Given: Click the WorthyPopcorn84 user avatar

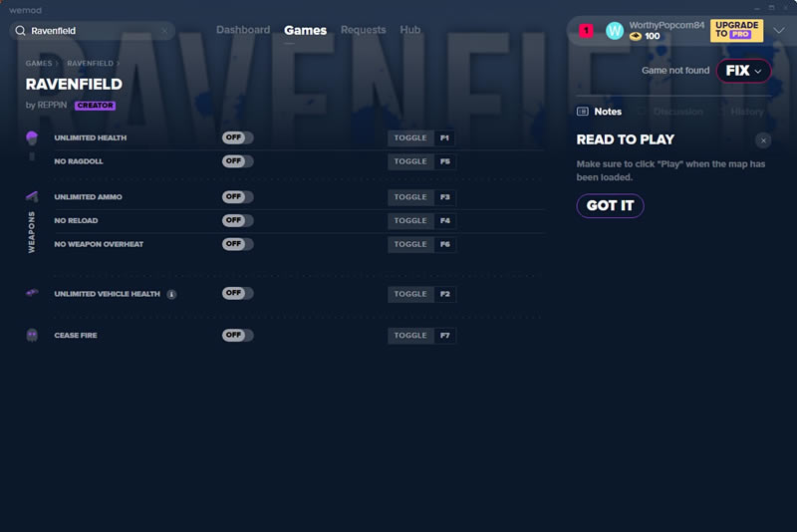Looking at the screenshot, I should point(615,31).
